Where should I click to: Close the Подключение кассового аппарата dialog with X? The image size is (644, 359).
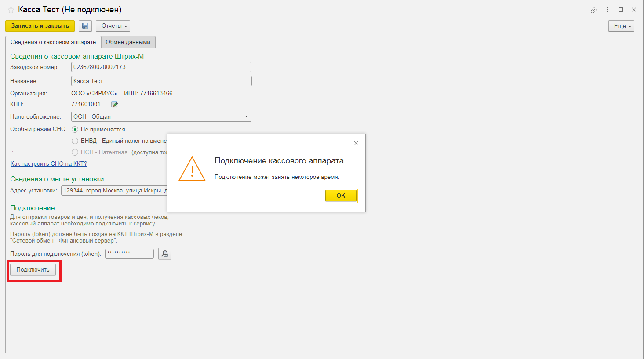[x=356, y=143]
